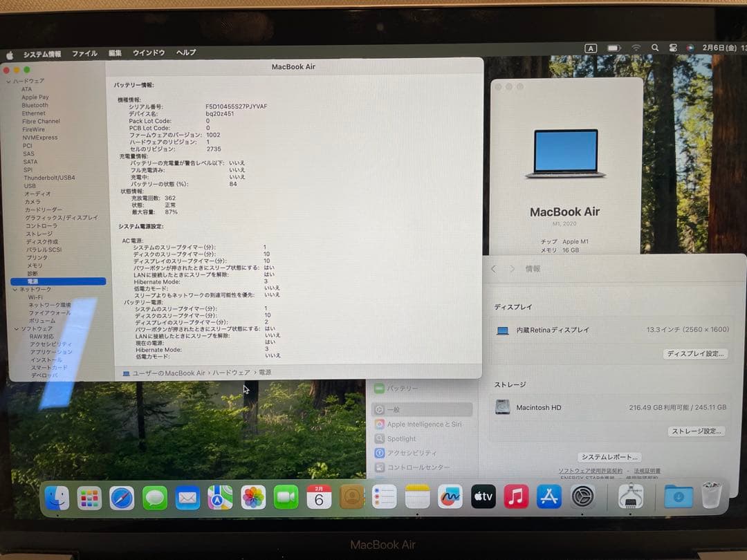Open 編集 menu
This screenshot has height=560, width=747.
tap(115, 53)
